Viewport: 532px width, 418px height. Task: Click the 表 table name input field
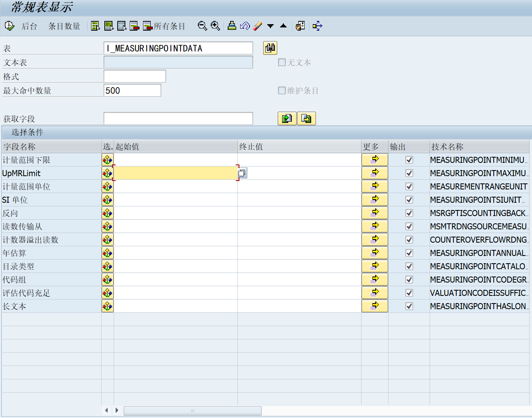click(x=178, y=48)
